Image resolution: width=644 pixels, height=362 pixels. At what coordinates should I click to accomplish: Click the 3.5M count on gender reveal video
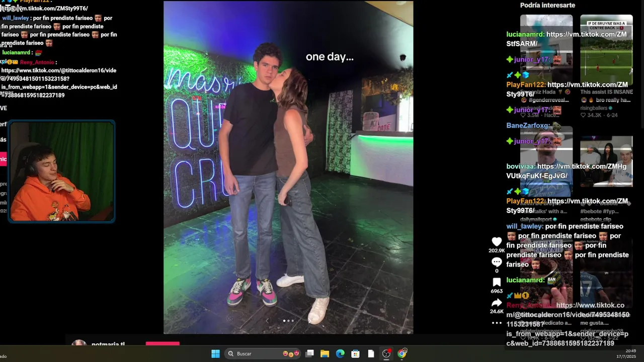532,115
